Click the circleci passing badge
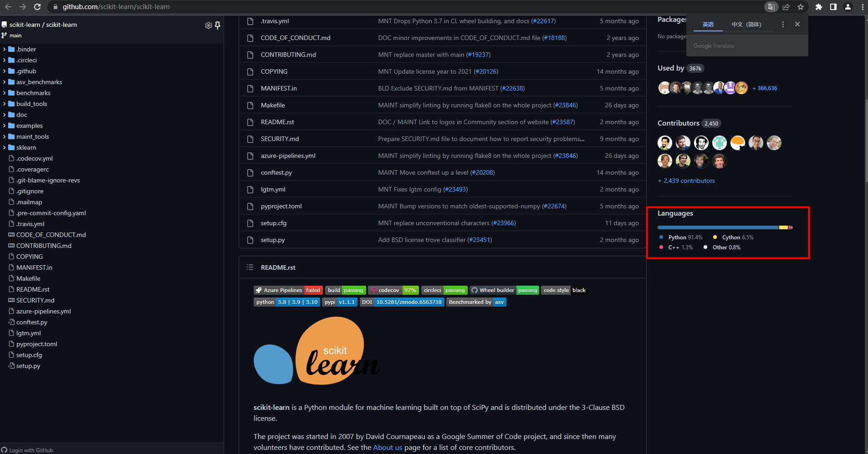Viewport: 868px width, 454px height. 444,290
